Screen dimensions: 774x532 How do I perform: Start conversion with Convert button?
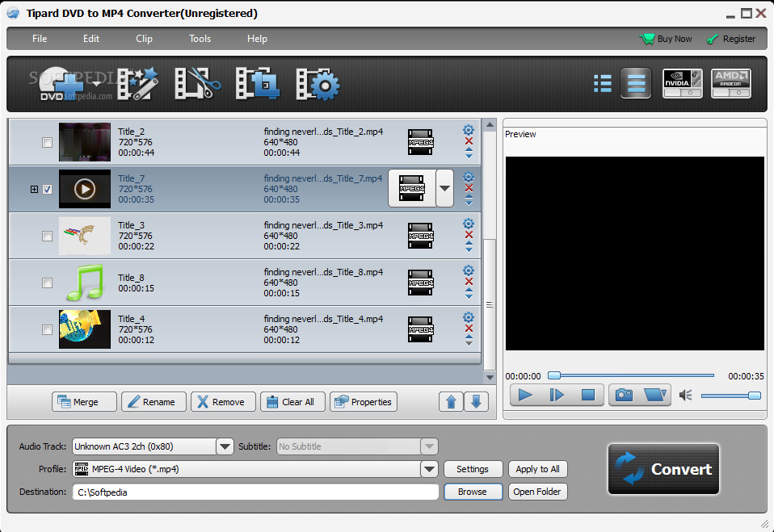click(663, 469)
